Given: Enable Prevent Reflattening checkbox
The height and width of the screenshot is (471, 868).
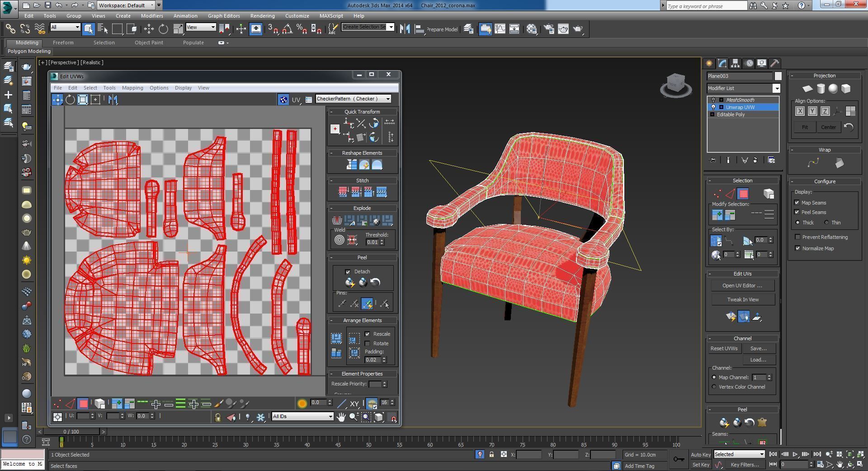Looking at the screenshot, I should click(797, 237).
